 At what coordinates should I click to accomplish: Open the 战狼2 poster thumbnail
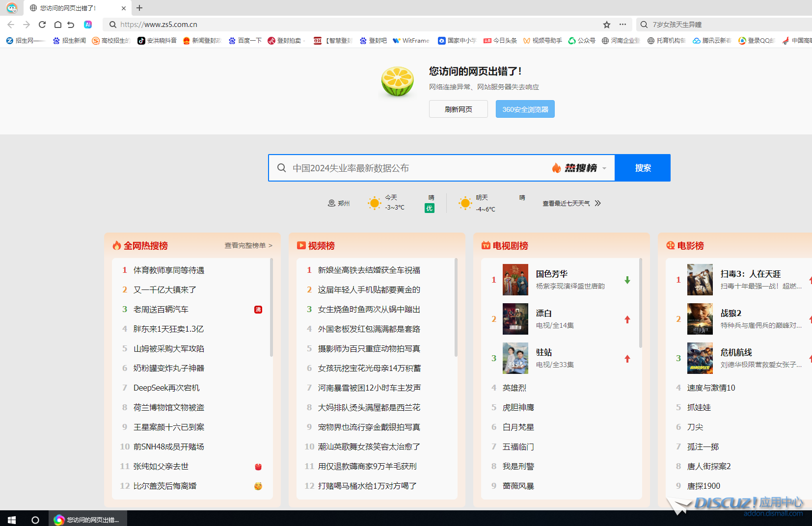(x=700, y=319)
